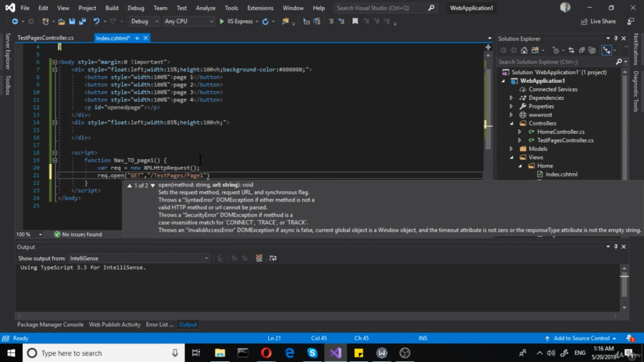Toggle auto-hide pin on Output panel
Screen dimensions: 644x362
616,247
